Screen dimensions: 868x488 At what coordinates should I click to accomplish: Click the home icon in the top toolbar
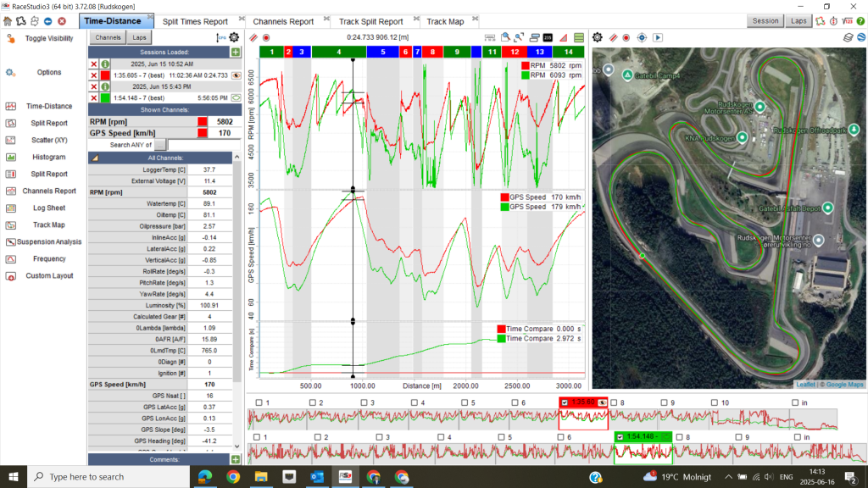(7, 21)
